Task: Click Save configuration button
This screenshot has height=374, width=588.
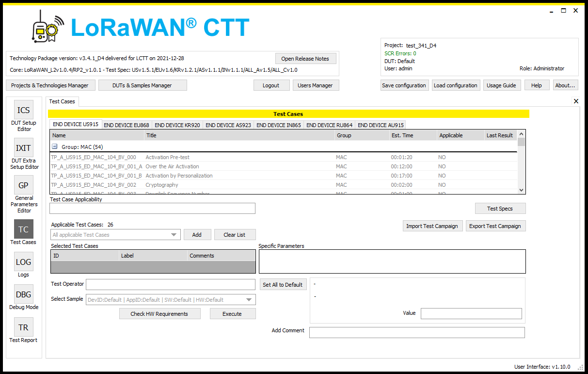Action: click(404, 85)
